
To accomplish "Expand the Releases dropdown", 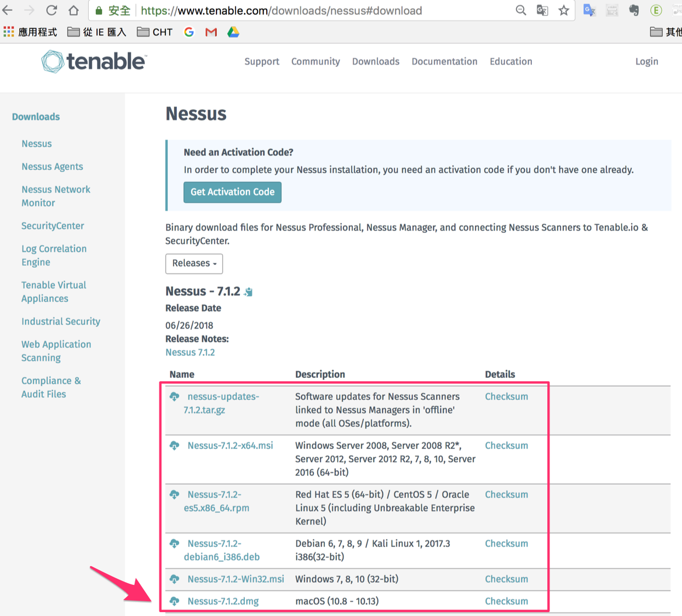I will pyautogui.click(x=194, y=263).
